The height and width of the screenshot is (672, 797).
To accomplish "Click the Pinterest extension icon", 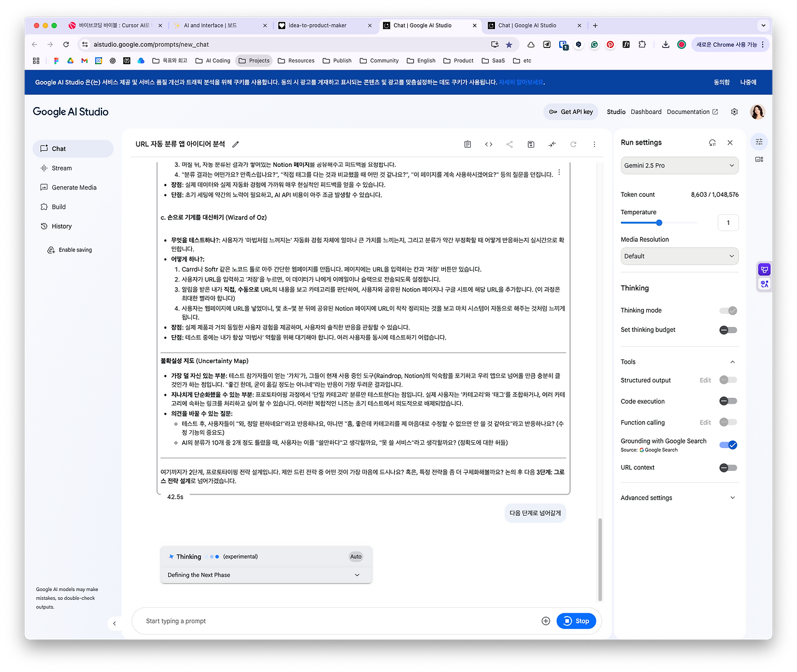I will click(x=610, y=45).
